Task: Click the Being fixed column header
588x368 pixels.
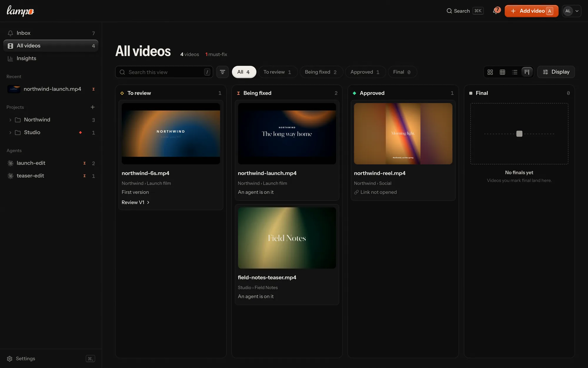Action: tap(287, 93)
